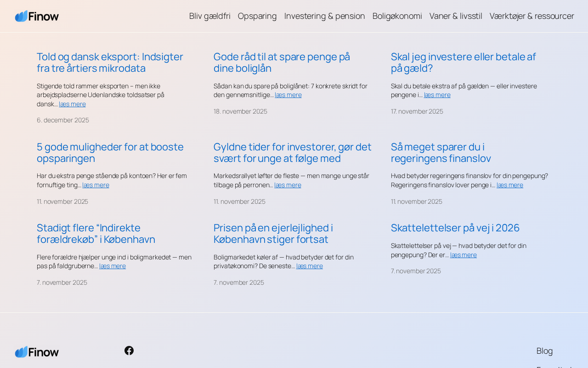Open Værktøjer & ressourcer in the navigation

pyautogui.click(x=531, y=16)
